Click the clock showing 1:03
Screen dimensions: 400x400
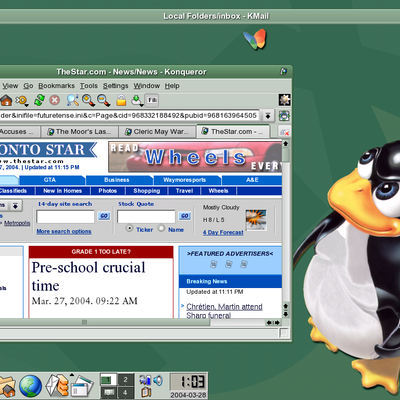coord(188,382)
